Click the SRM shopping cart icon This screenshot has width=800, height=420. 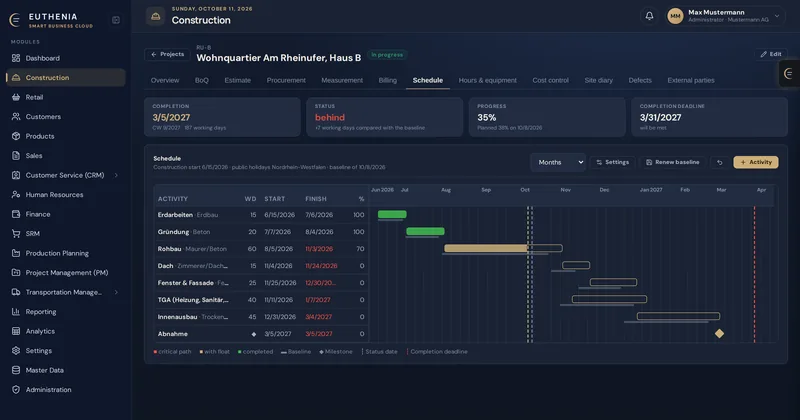[16, 234]
